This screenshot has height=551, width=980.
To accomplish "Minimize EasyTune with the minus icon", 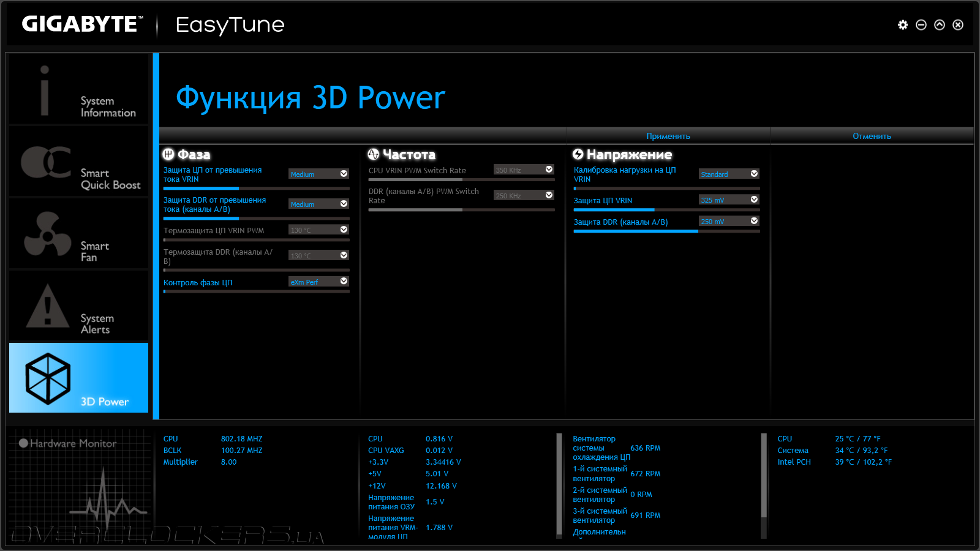I will coord(921,24).
